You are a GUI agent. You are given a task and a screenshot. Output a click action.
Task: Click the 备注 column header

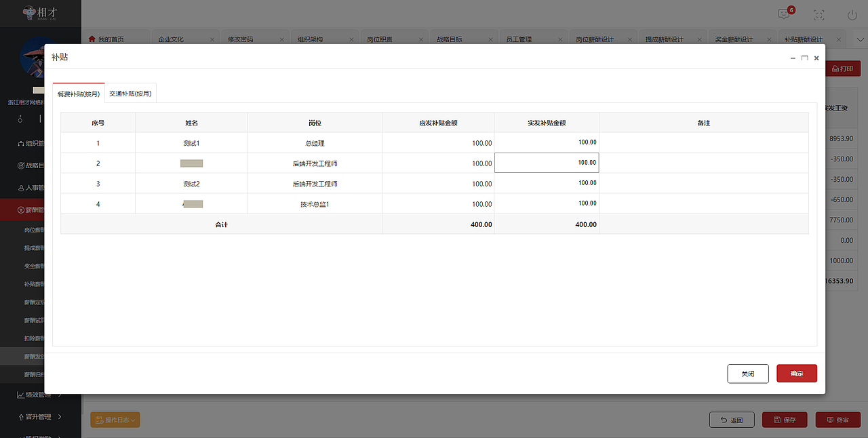[x=704, y=123]
